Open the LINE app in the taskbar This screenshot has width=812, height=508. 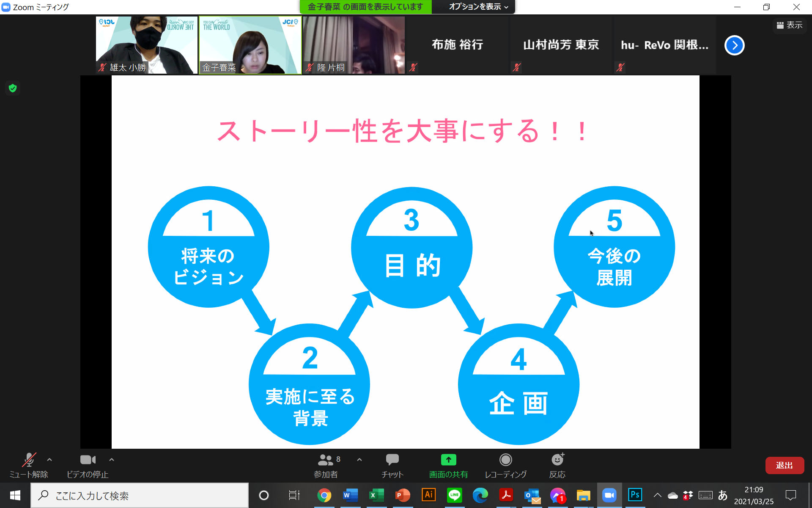point(454,495)
